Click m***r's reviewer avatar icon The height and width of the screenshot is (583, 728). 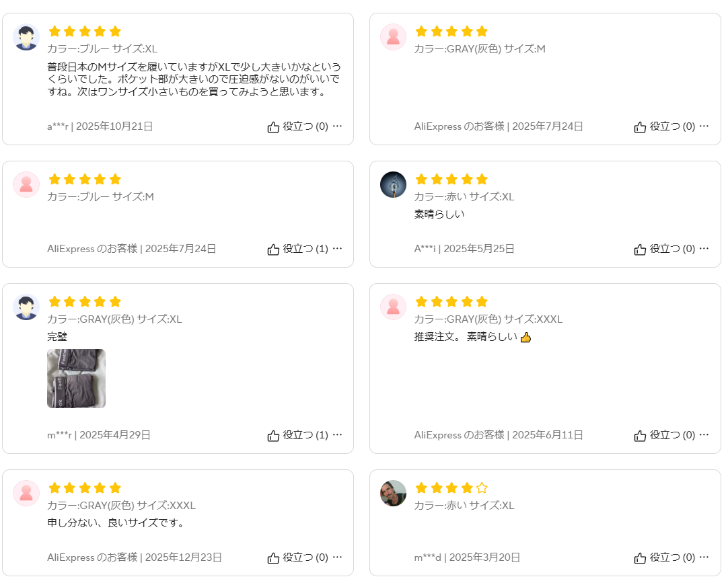tap(26, 307)
